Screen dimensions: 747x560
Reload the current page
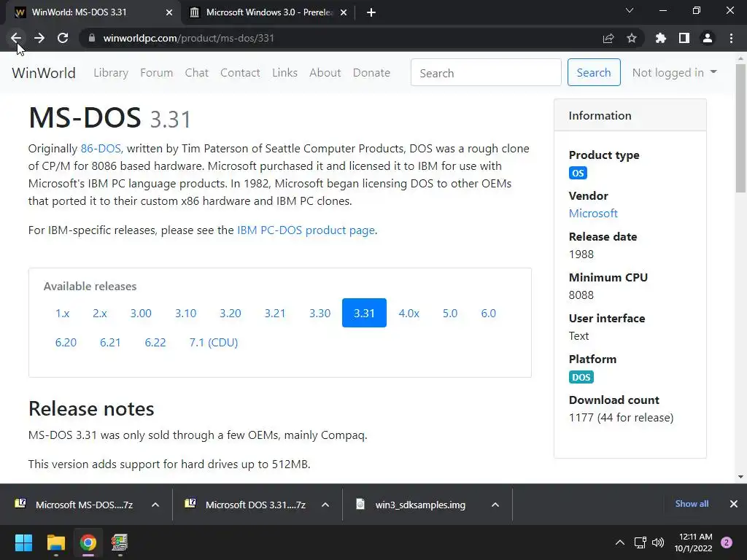tap(63, 38)
